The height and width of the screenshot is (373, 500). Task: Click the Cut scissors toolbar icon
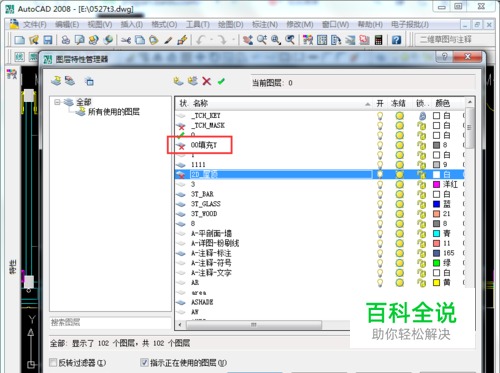pos(126,40)
